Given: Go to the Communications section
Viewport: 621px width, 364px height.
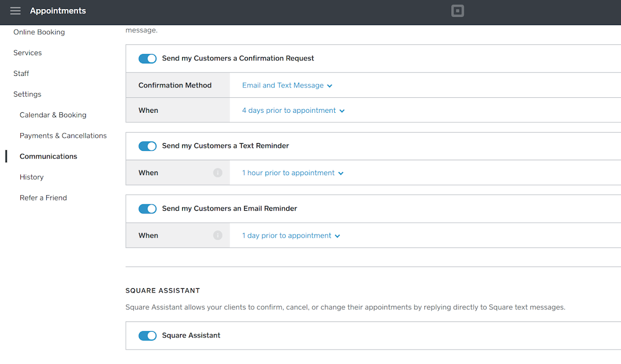Looking at the screenshot, I should (x=48, y=156).
